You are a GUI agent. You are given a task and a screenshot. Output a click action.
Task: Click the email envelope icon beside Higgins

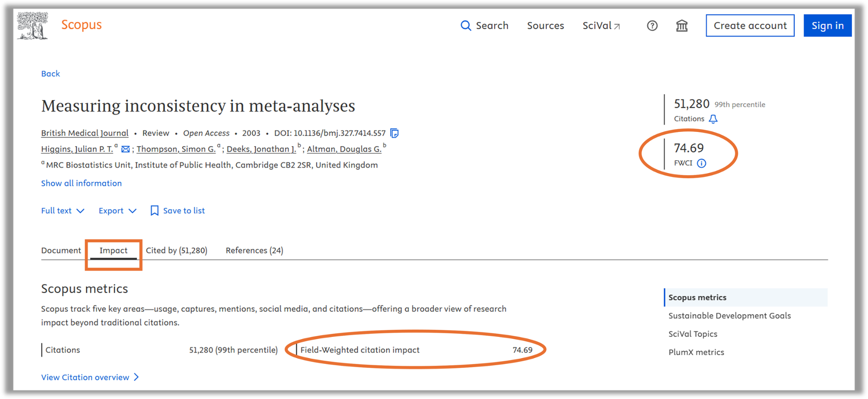(125, 149)
